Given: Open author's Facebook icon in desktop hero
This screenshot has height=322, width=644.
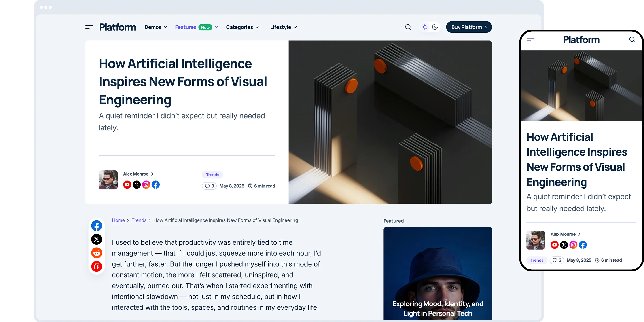Looking at the screenshot, I should point(155,185).
